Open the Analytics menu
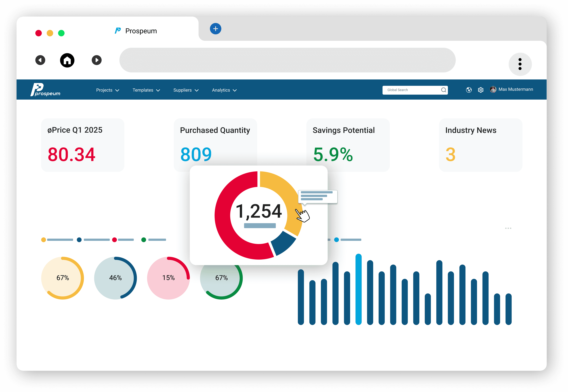 click(224, 90)
